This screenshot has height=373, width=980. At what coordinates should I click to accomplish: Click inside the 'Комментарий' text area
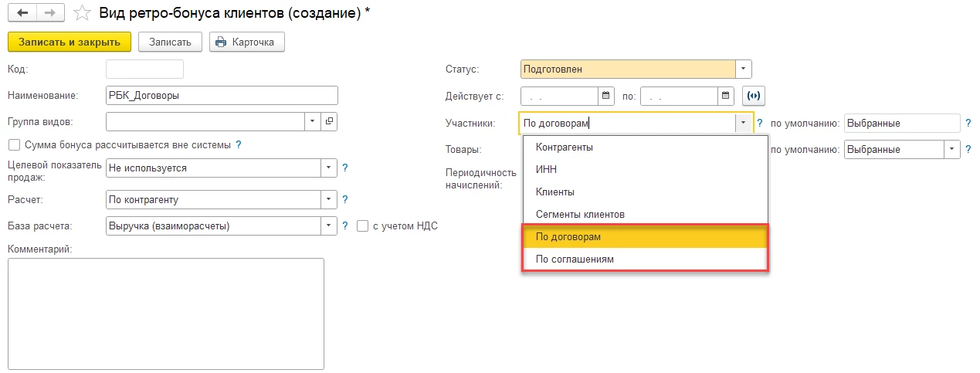[x=165, y=313]
